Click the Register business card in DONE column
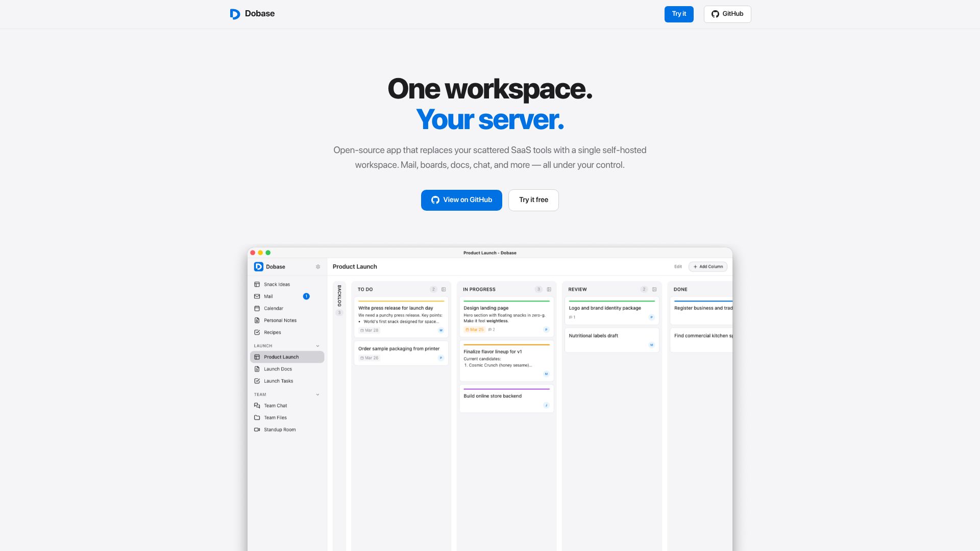Image resolution: width=980 pixels, height=551 pixels. [701, 311]
